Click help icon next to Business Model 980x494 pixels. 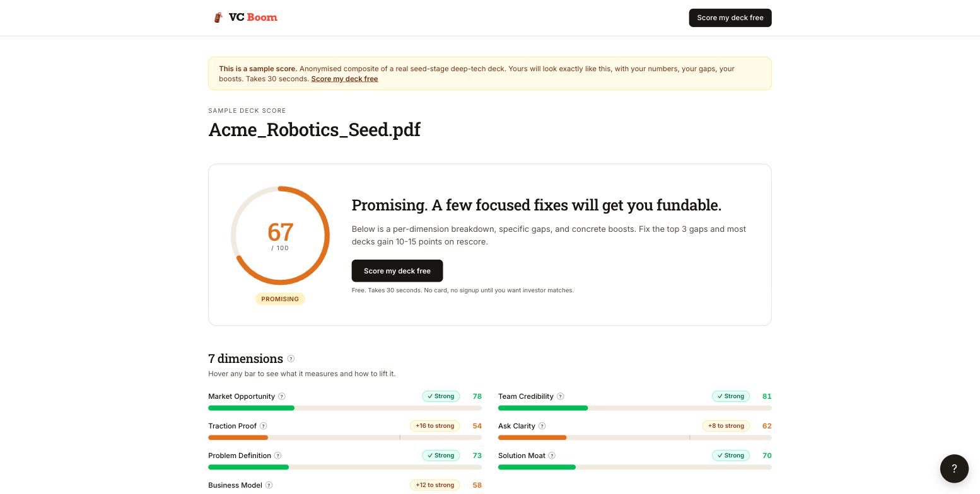(269, 485)
